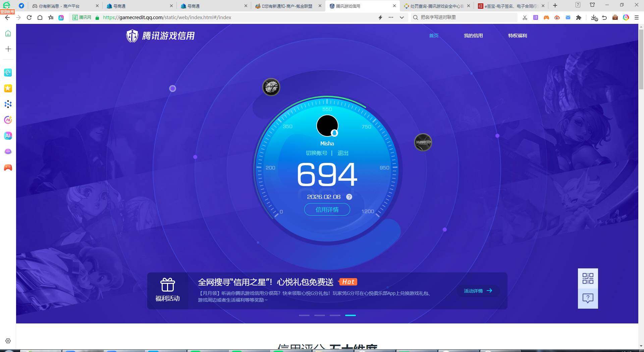Click the help question mark beside the date 2026.02.08
The image size is (644, 352).
pos(349,197)
